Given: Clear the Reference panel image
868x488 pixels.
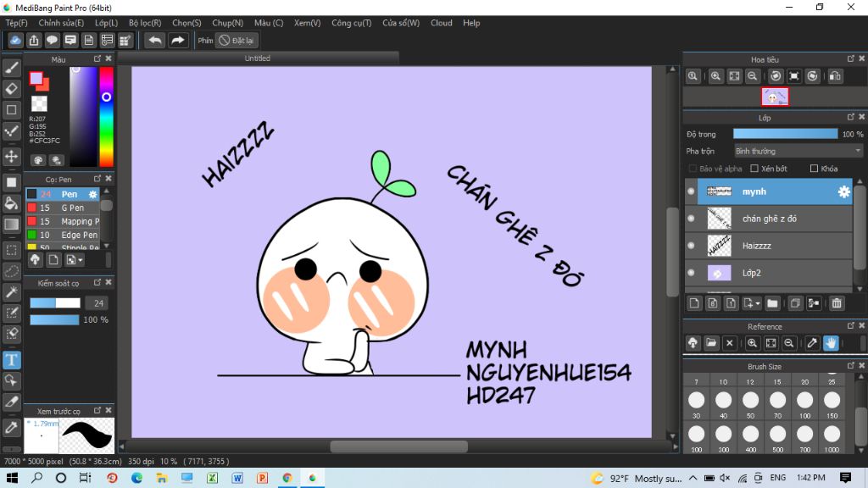Looking at the screenshot, I should click(730, 343).
